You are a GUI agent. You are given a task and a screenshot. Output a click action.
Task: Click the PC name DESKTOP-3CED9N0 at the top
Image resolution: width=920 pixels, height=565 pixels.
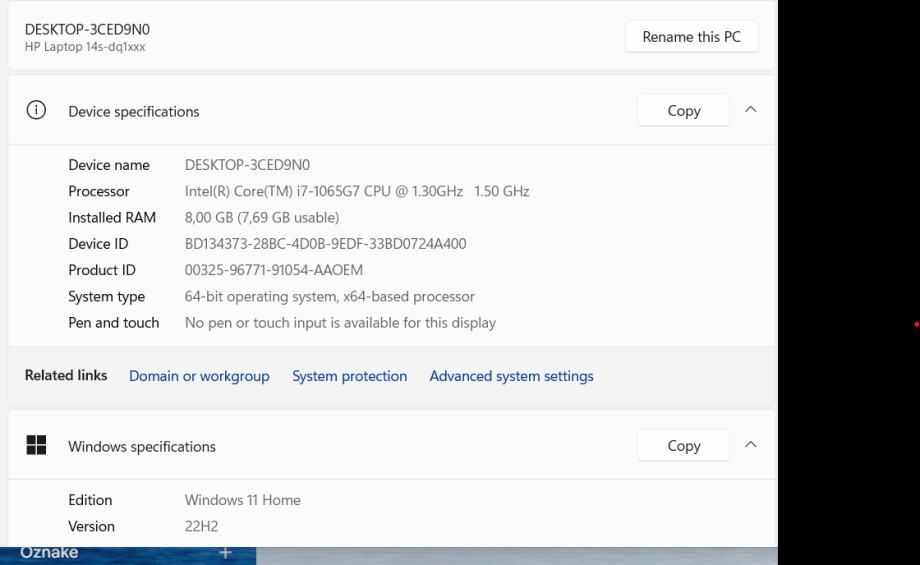87,29
